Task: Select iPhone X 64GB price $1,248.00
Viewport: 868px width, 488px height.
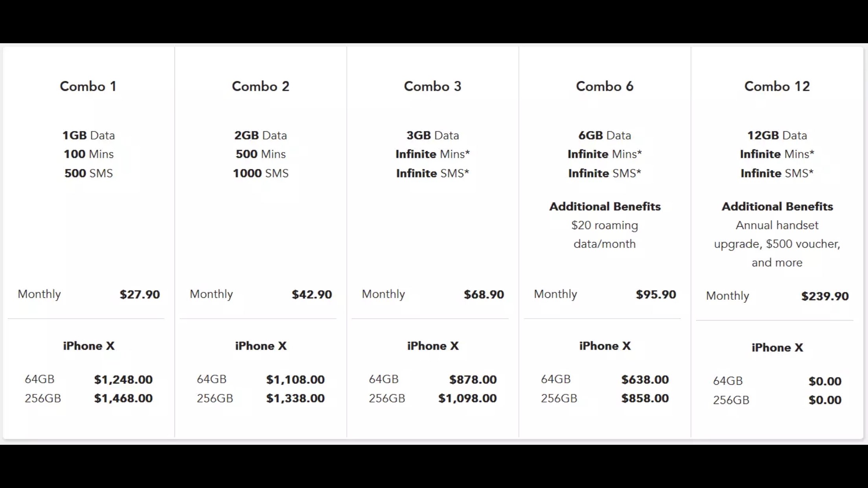Action: click(123, 380)
